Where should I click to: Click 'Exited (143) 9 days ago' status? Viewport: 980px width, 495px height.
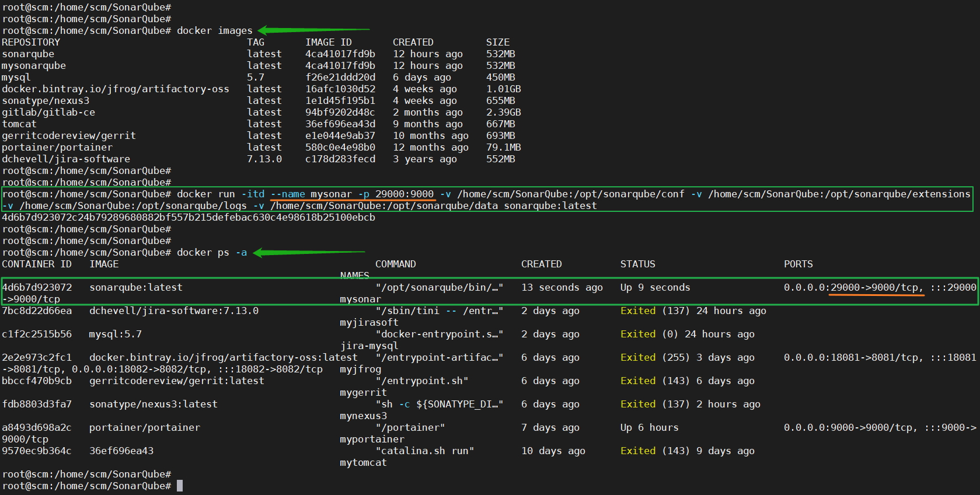tap(688, 451)
